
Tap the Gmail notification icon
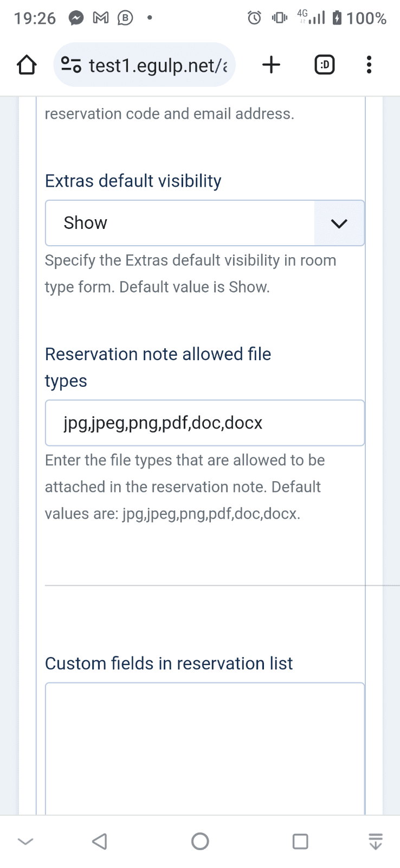coord(101,18)
